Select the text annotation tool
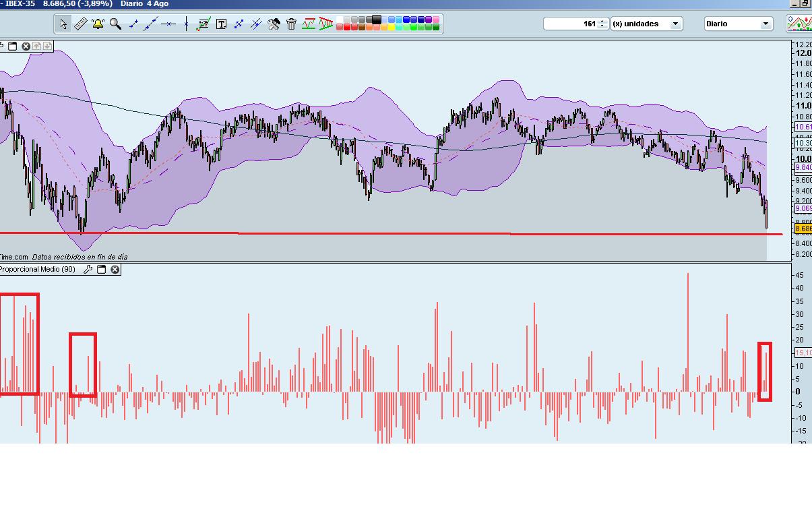The height and width of the screenshot is (513, 812). [x=221, y=24]
